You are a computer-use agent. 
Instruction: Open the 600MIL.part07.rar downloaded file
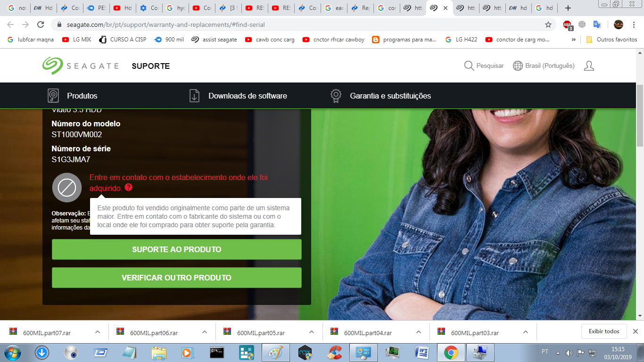click(47, 332)
